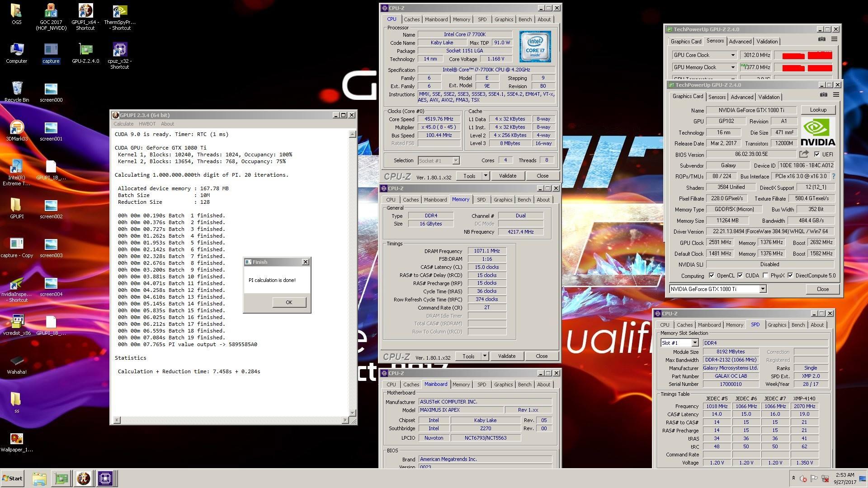
Task: Select Socket #1 dropdown in CPU-Z
Action: coord(438,160)
